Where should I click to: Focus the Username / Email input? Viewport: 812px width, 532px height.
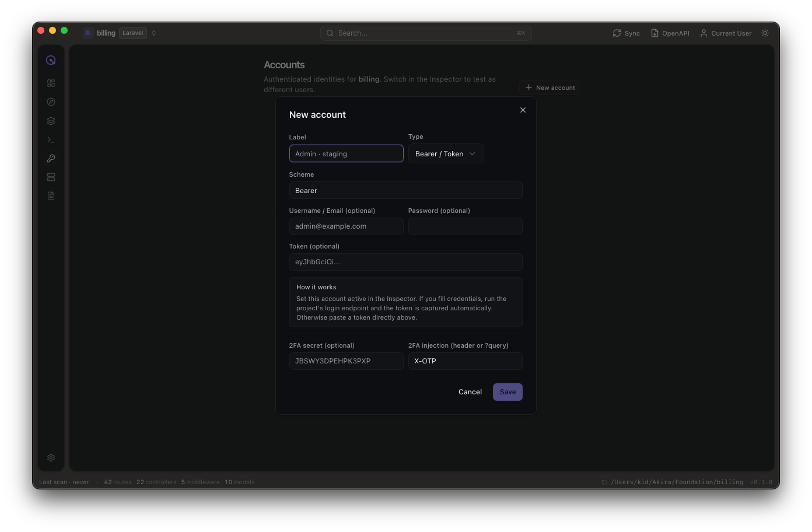click(346, 226)
